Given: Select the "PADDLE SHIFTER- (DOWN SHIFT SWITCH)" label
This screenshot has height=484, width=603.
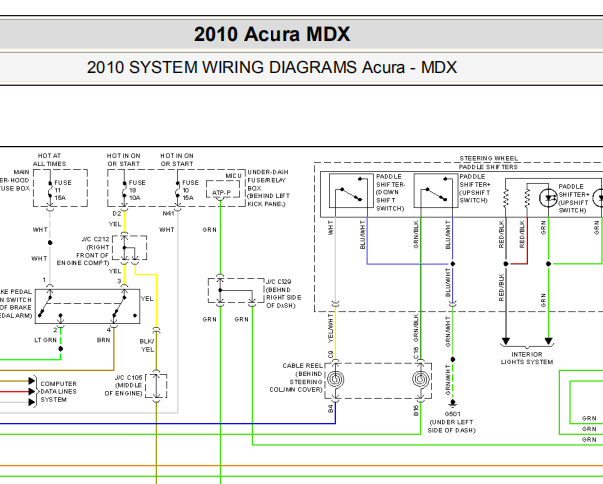Looking at the screenshot, I should tap(390, 192).
